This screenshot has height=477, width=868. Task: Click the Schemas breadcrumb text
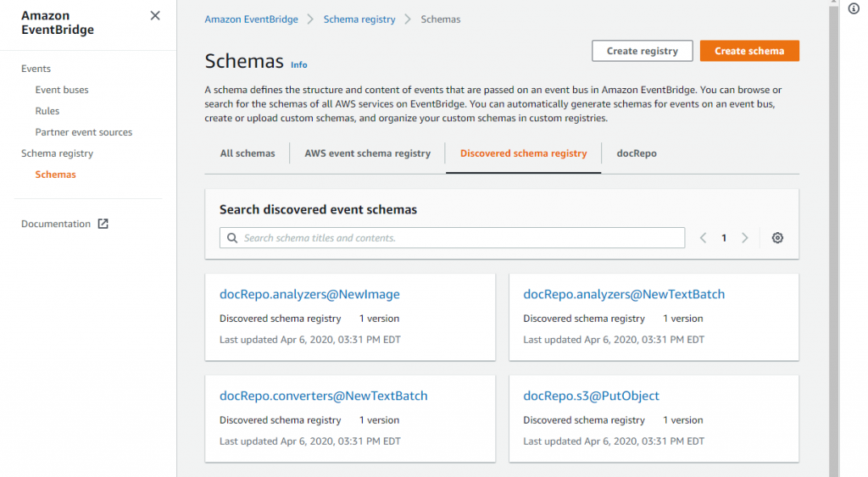(441, 19)
